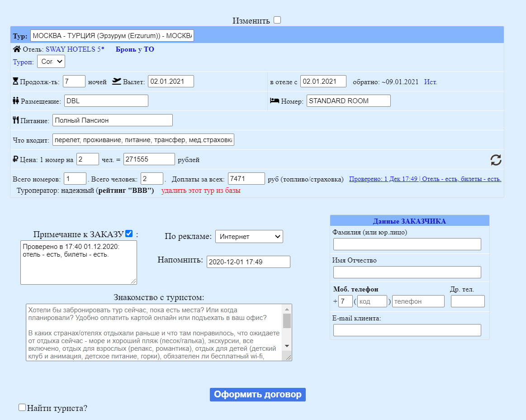Screen dimensions: 526x420
Task: Click the Тур route input field
Action: [x=112, y=36]
